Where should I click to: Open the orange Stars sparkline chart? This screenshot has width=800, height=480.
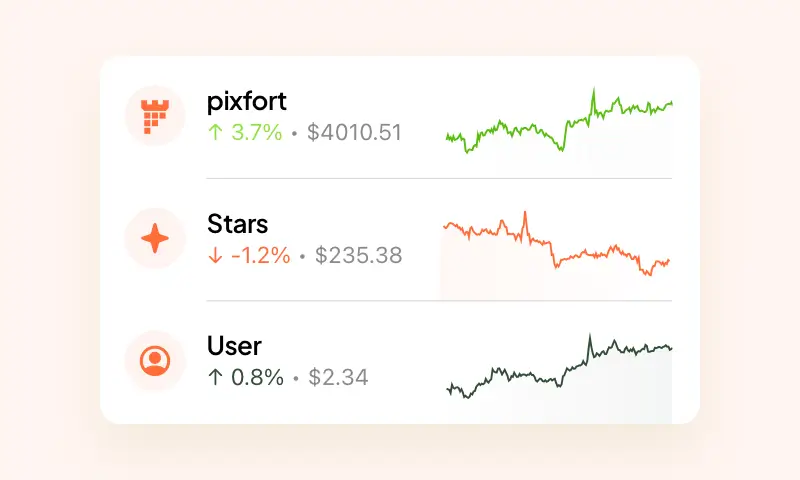click(x=556, y=246)
